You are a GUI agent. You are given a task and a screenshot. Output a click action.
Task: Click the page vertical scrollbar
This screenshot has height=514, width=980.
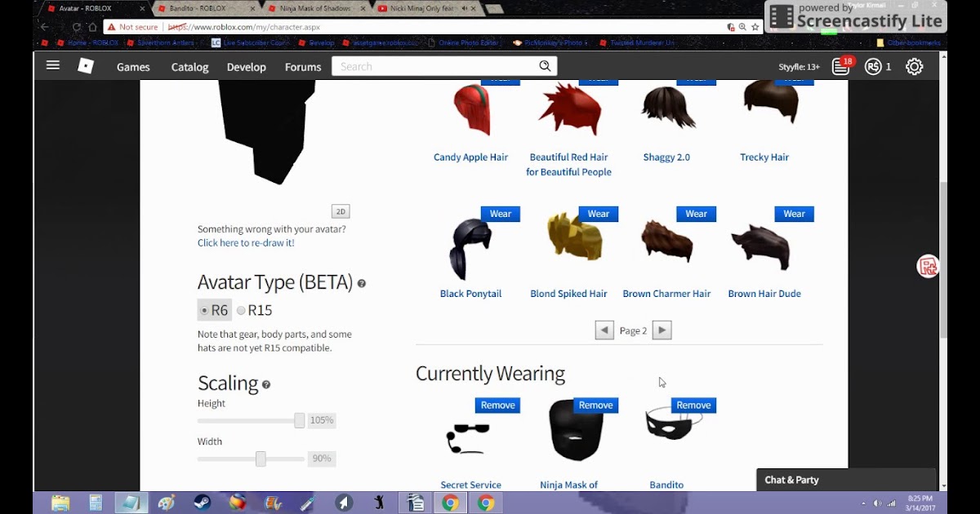[943, 261]
